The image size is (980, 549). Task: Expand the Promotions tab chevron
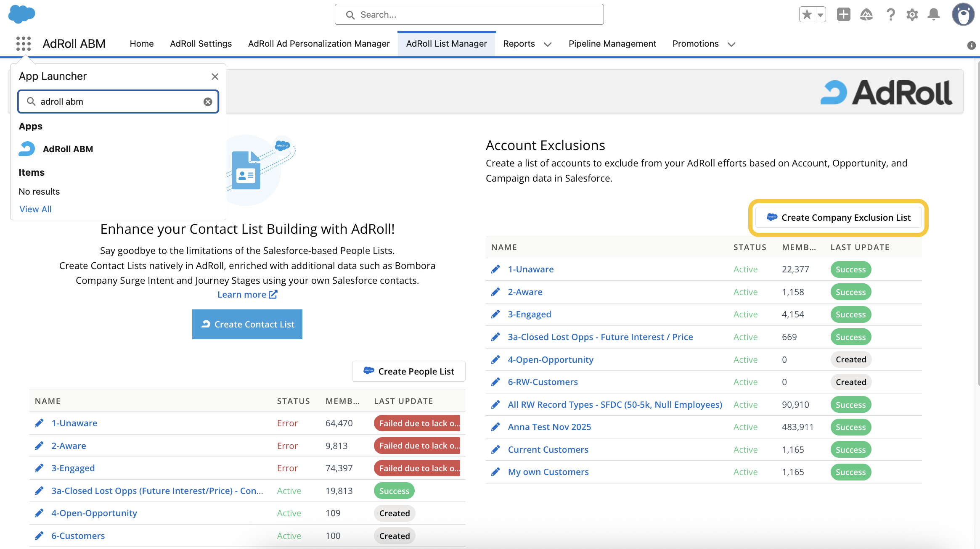(x=731, y=44)
